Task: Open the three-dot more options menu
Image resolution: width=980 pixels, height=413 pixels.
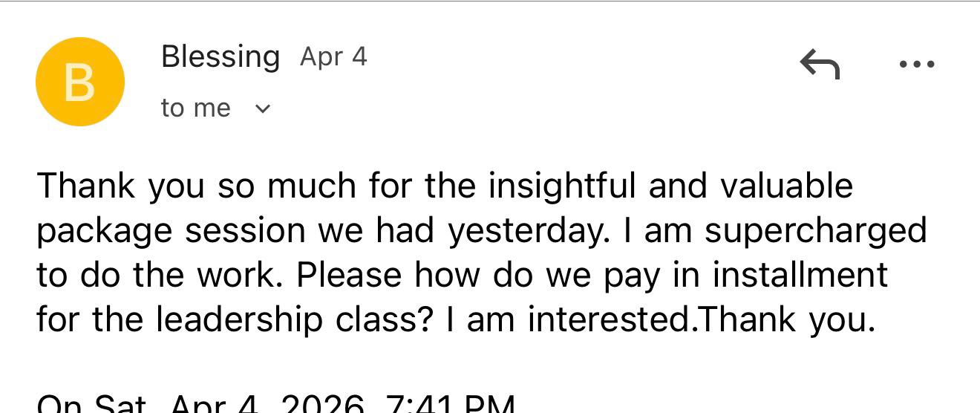Action: coord(917,65)
